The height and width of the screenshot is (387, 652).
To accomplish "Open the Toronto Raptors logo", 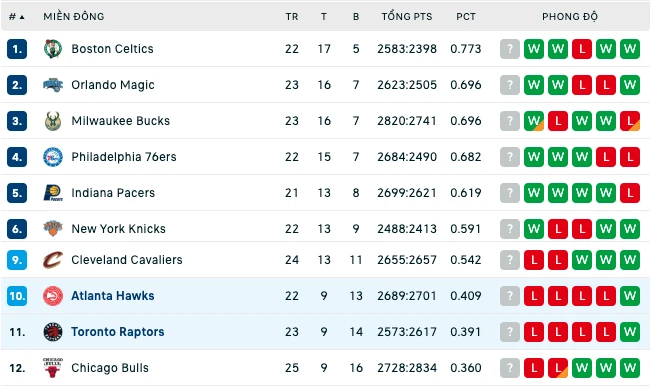I will [x=53, y=332].
